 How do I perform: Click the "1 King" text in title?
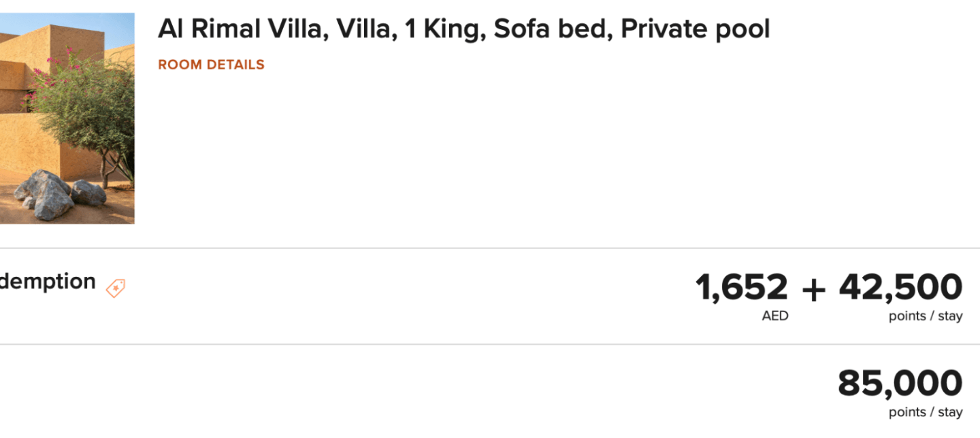[x=443, y=29]
